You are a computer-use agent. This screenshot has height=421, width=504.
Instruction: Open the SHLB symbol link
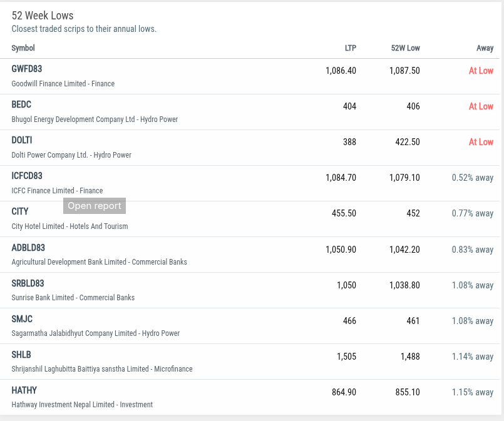click(x=21, y=355)
